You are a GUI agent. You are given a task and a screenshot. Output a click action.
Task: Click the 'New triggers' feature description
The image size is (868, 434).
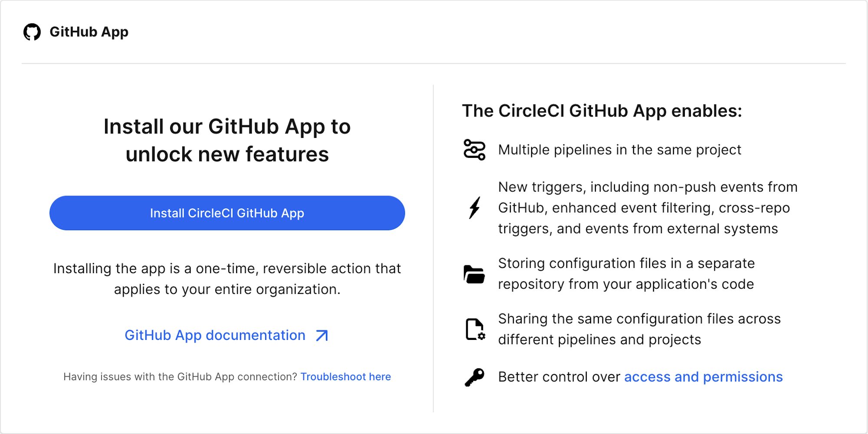(648, 208)
